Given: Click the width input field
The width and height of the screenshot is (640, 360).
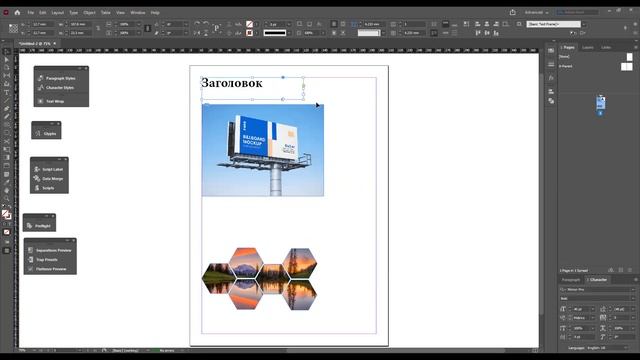Looking at the screenshot, I should pyautogui.click(x=80, y=24).
